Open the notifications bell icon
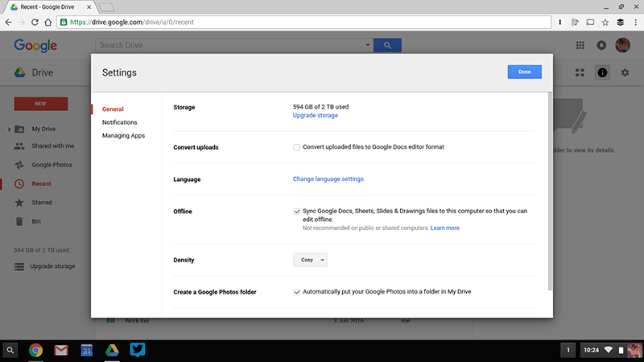This screenshot has height=362, width=644. point(601,45)
